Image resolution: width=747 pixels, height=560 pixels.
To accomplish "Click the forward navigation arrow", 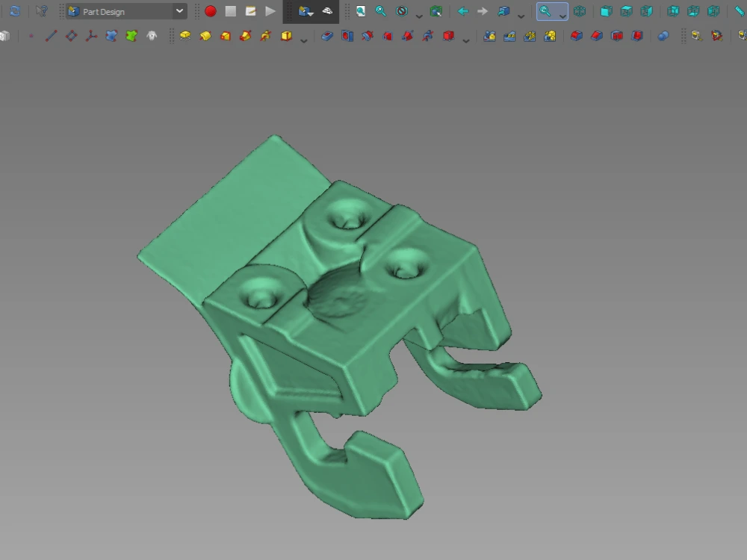I will coord(481,11).
